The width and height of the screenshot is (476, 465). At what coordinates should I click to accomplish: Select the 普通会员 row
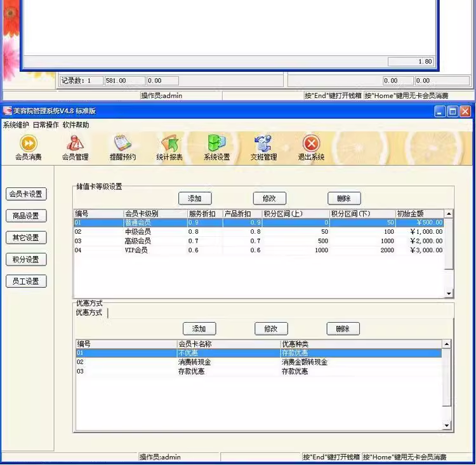(x=259, y=223)
